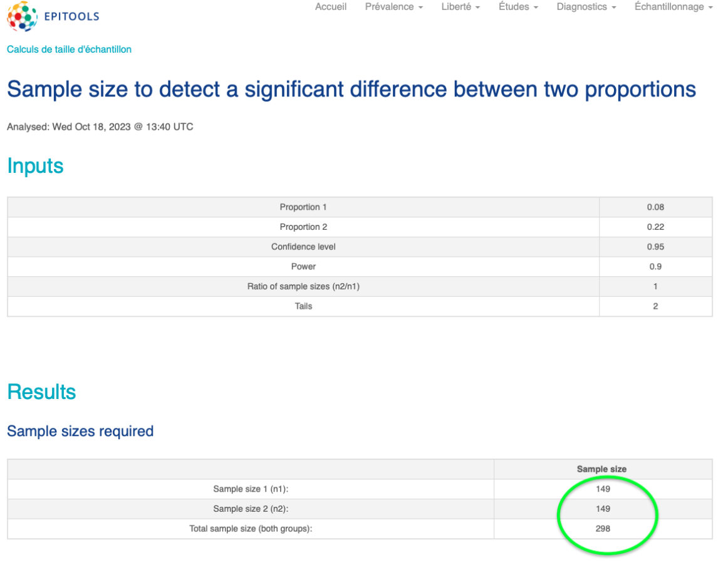Select the Proportion 1 value 0.08
The height and width of the screenshot is (565, 728).
pyautogui.click(x=655, y=207)
